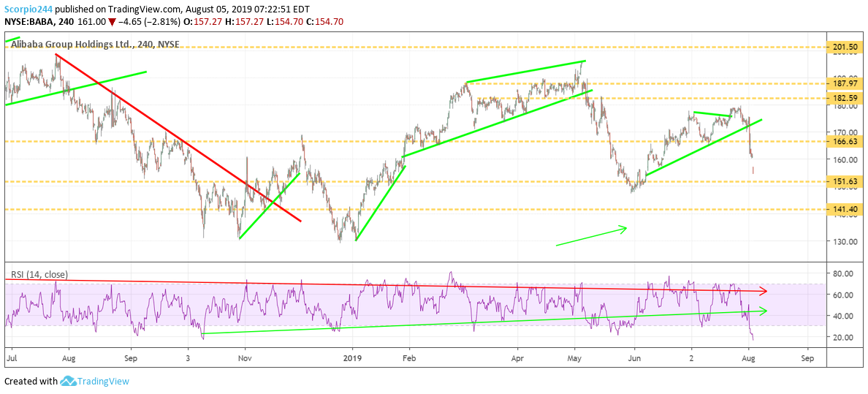The height and width of the screenshot is (394, 868).
Task: Select the 'Alibaba Group Holdings Ltd., 240, NYSE' title
Action: tap(95, 45)
